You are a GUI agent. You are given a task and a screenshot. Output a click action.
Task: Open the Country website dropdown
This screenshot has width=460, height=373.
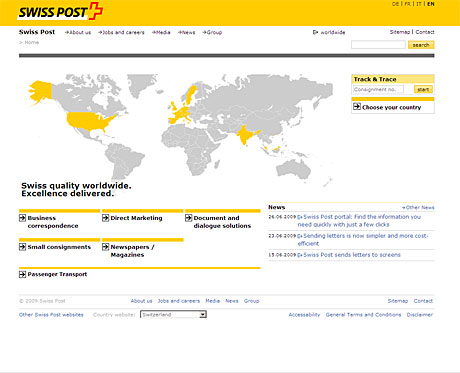(x=173, y=314)
